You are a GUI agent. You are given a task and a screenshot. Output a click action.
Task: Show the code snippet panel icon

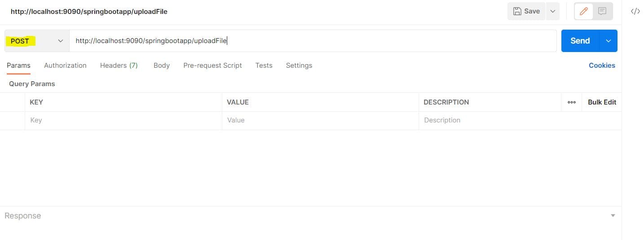coord(635,12)
